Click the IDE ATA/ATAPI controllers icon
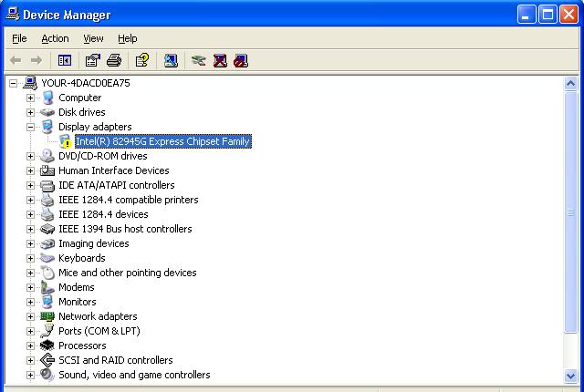The image size is (584, 392). coord(47,185)
